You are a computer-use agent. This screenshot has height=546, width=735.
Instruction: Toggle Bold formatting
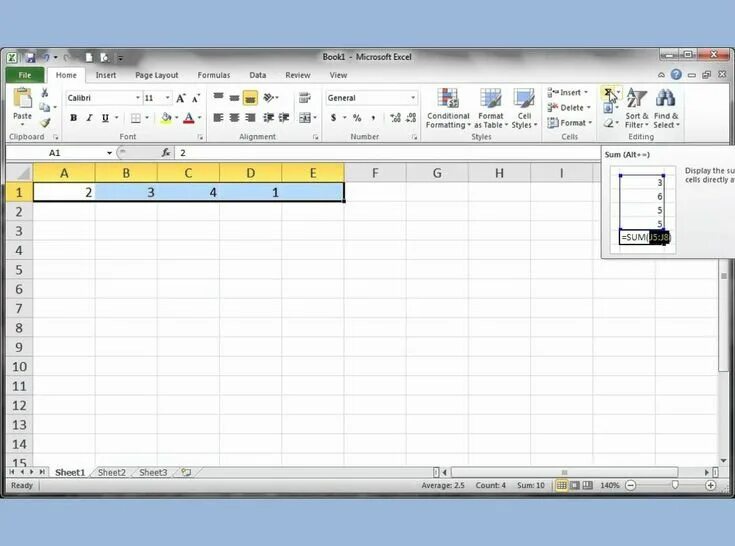click(x=74, y=118)
